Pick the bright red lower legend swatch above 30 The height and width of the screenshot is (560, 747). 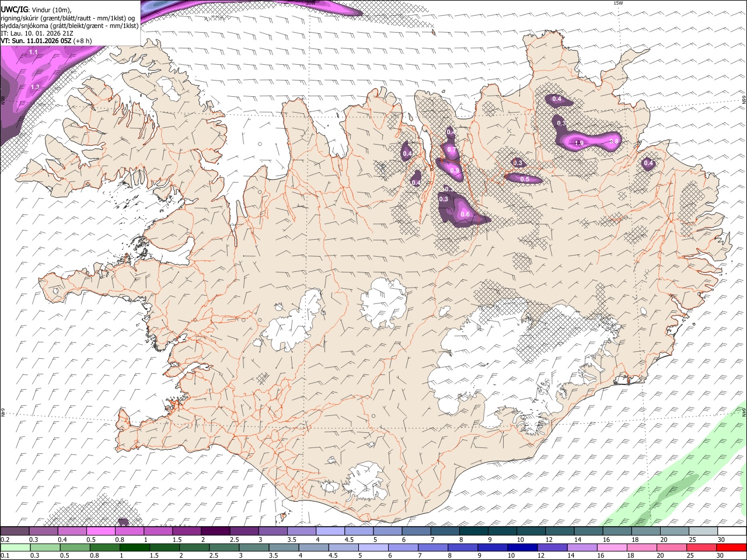pos(731,548)
